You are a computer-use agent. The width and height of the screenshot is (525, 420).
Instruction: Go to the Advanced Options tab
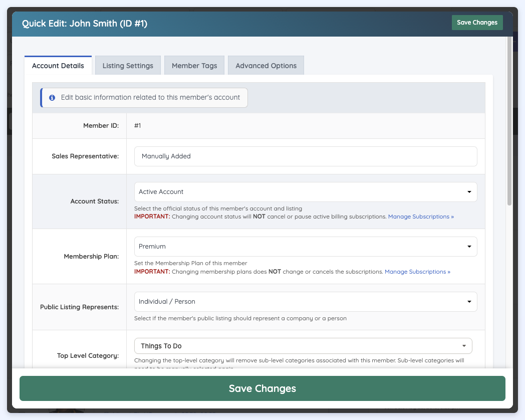(x=266, y=65)
